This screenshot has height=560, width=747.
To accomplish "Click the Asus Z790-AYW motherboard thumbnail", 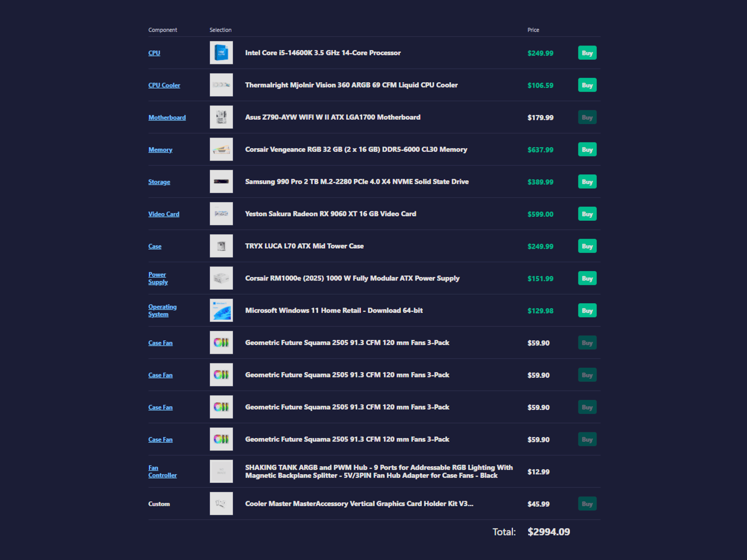I will point(221,117).
